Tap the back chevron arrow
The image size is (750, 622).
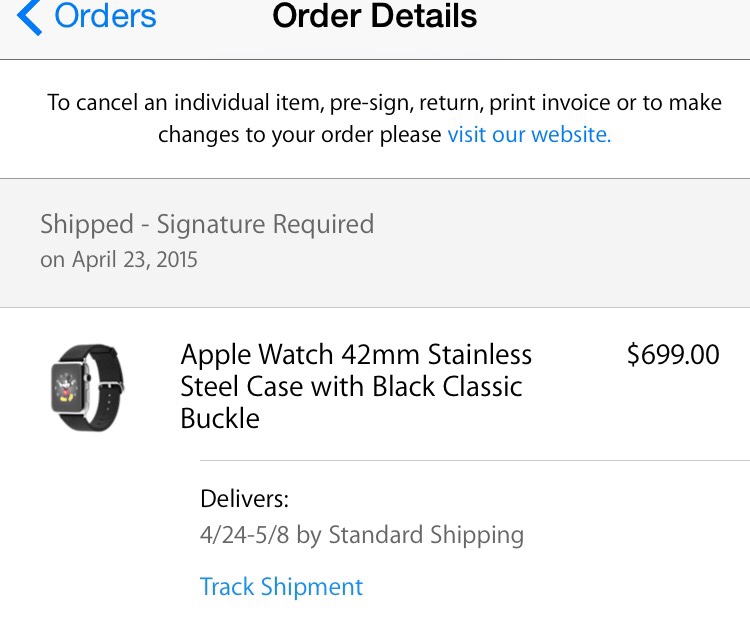click(x=30, y=18)
